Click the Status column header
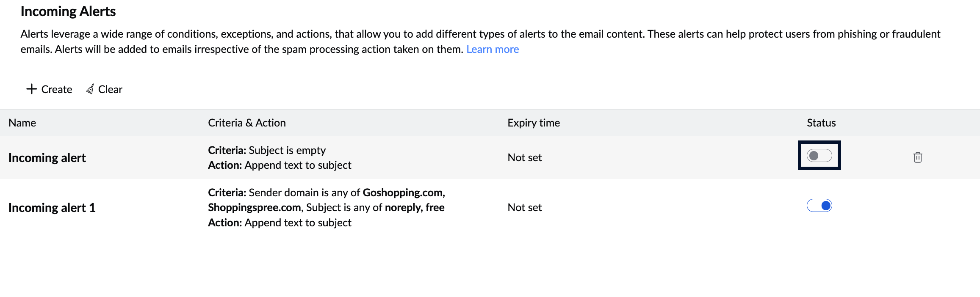Viewport: 980px width, 297px height. [821, 123]
